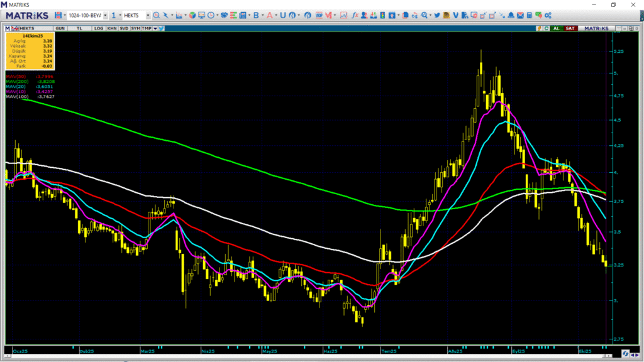Click the alarm bell icon
Screen dimensions: 644x362
point(511,15)
